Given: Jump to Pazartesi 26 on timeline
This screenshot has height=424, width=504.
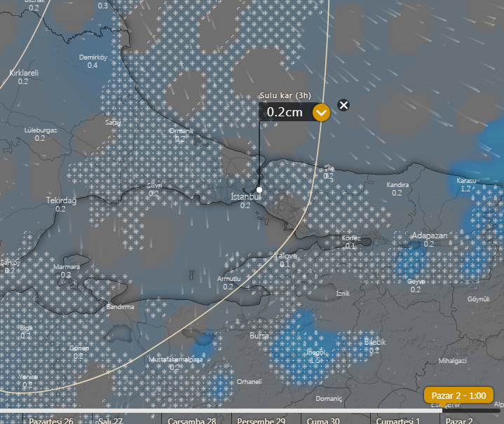Looking at the screenshot, I should pos(50,420).
